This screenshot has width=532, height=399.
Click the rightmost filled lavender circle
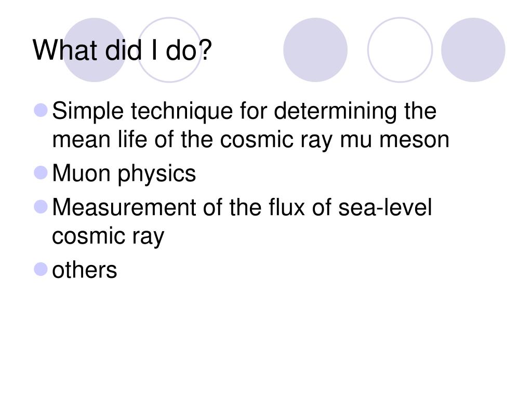473,50
